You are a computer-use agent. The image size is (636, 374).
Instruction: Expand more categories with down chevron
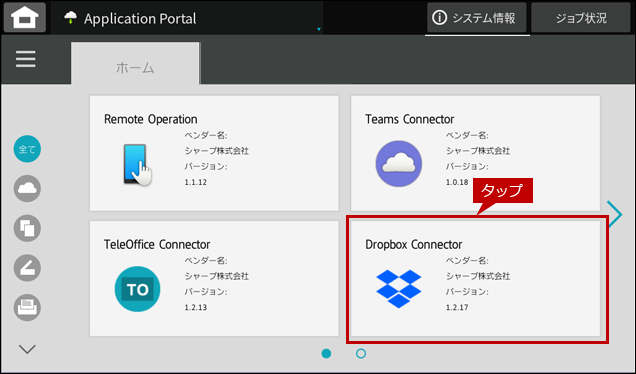27,349
